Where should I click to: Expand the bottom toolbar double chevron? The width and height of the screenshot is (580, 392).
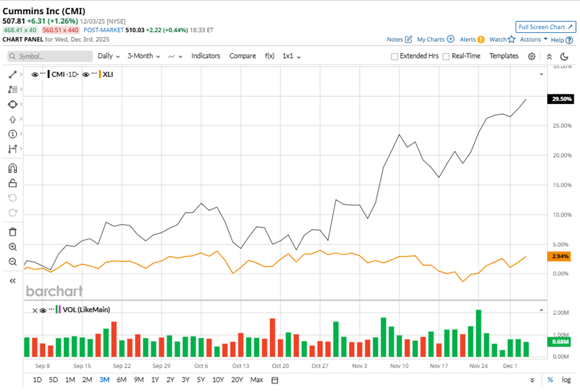click(x=532, y=380)
